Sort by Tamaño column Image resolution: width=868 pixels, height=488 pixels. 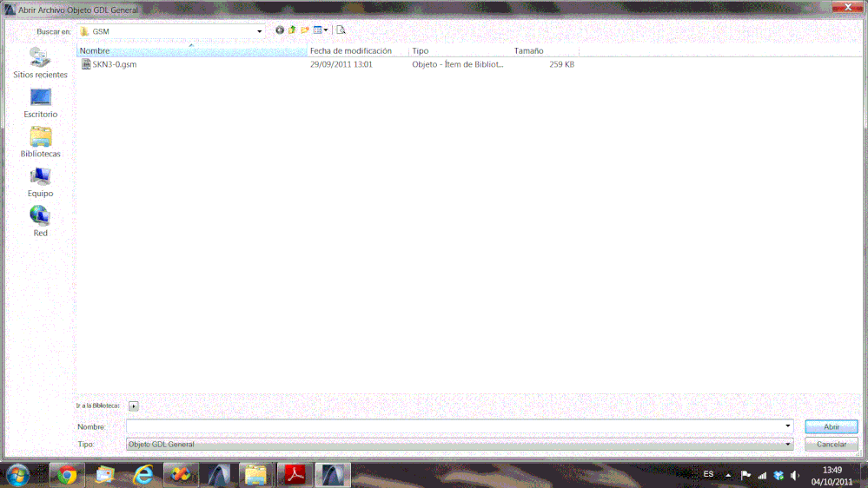tap(545, 51)
